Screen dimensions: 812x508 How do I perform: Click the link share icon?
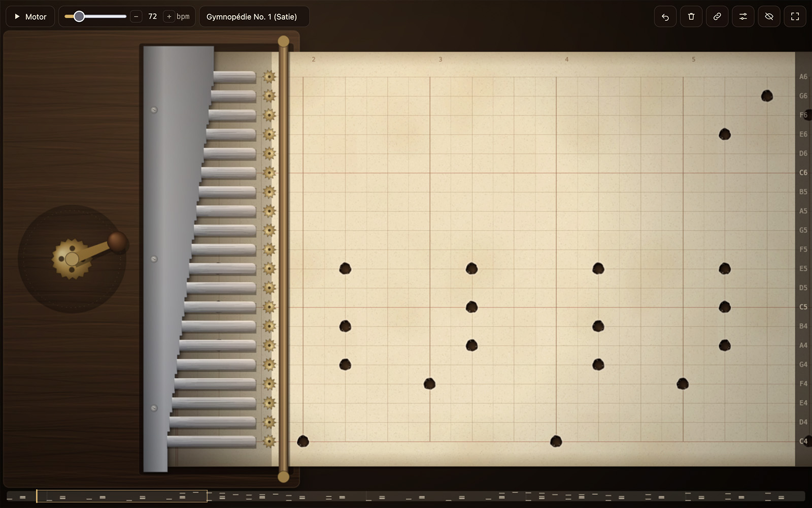tap(717, 17)
